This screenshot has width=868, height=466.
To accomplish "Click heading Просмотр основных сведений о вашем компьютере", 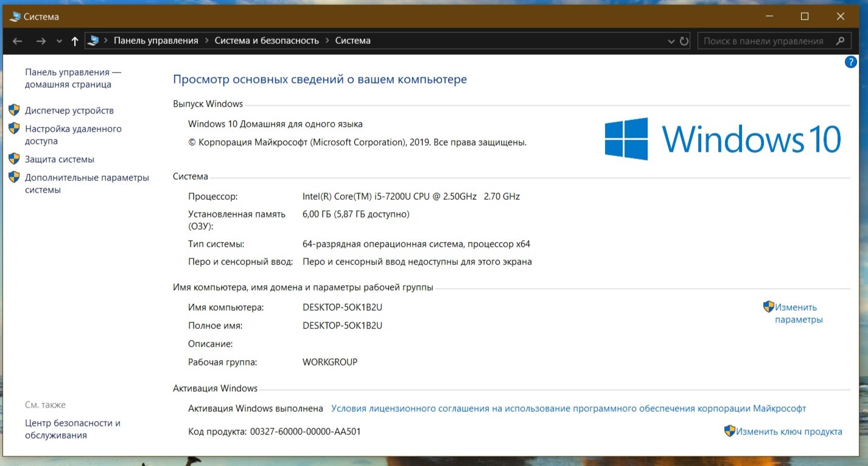I will point(320,79).
